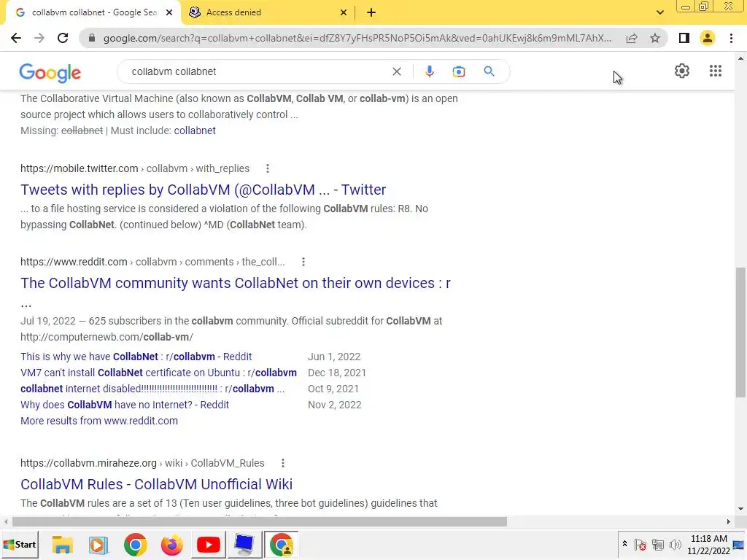The height and width of the screenshot is (560, 747).
Task: Launch Firefox from taskbar
Action: tap(172, 544)
